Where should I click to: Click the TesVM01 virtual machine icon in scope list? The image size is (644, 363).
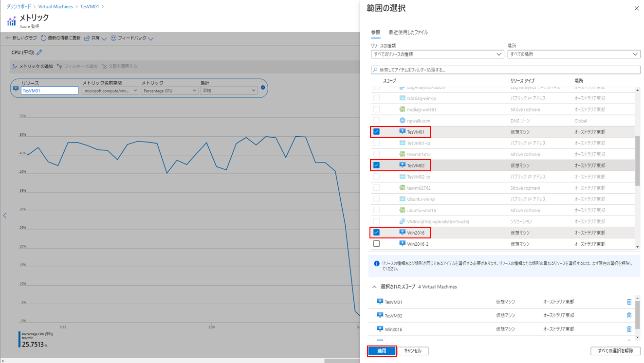pos(402,131)
